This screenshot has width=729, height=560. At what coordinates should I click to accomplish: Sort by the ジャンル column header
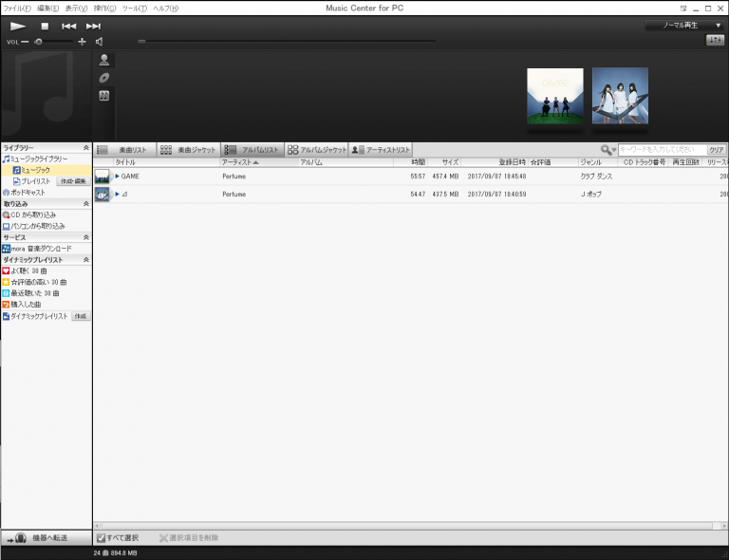pyautogui.click(x=598, y=162)
